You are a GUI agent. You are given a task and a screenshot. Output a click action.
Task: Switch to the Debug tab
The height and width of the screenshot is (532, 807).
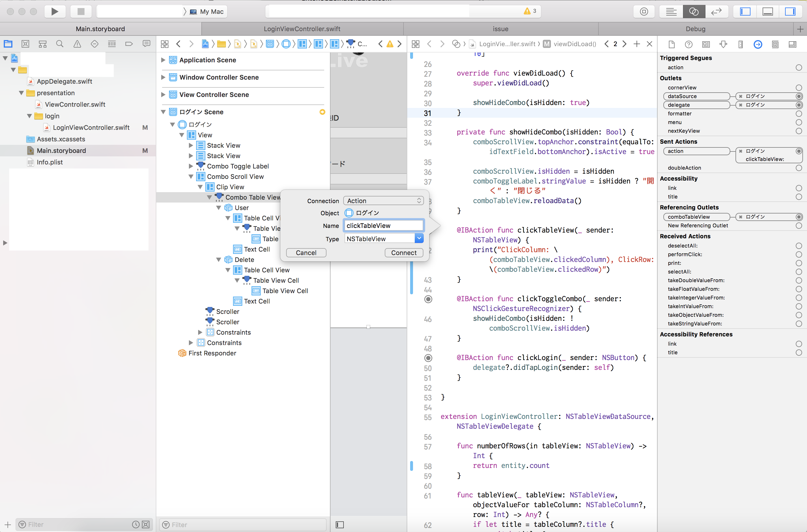tap(695, 29)
